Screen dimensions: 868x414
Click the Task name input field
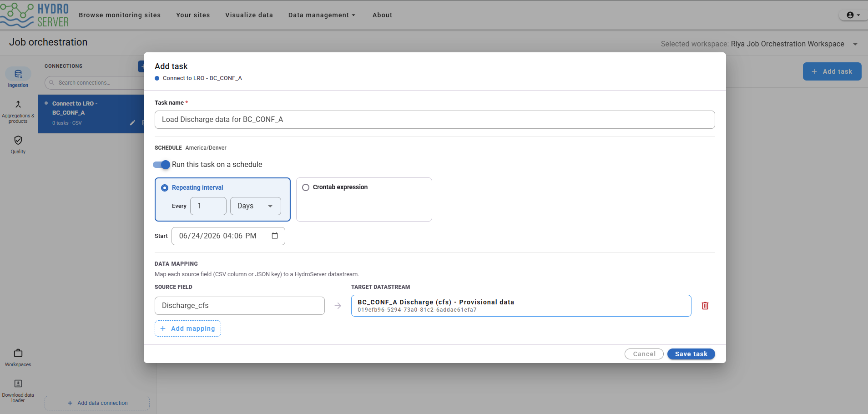pos(435,120)
